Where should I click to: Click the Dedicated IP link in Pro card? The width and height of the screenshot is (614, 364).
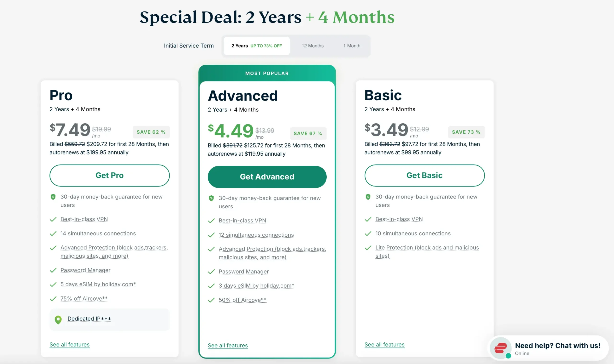89,319
